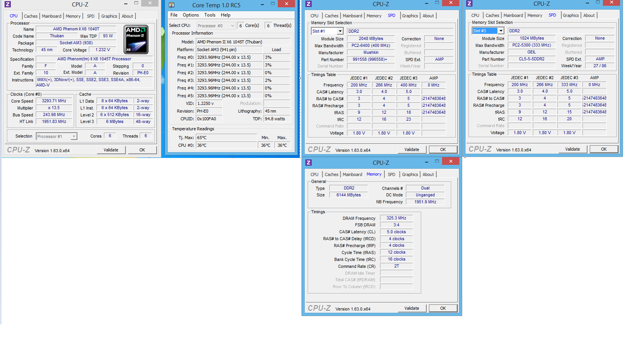Viewport: 644px width, 347px height.
Task: Click the GEIL manufacturer value in Slot #3 window
Action: coord(532,52)
